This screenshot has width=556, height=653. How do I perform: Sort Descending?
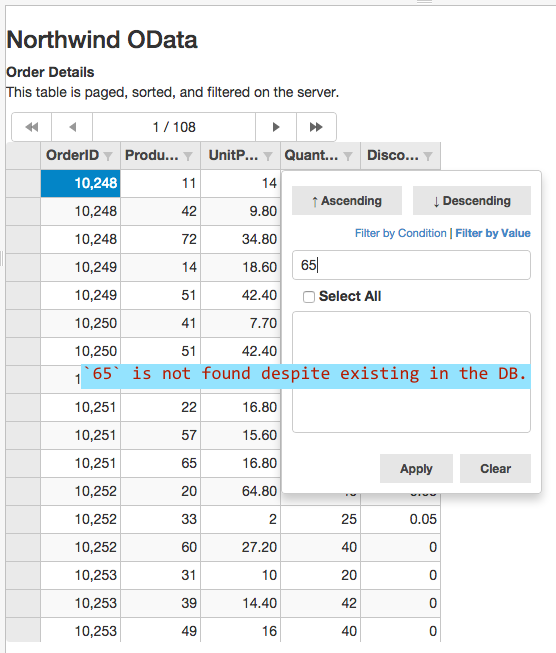472,201
